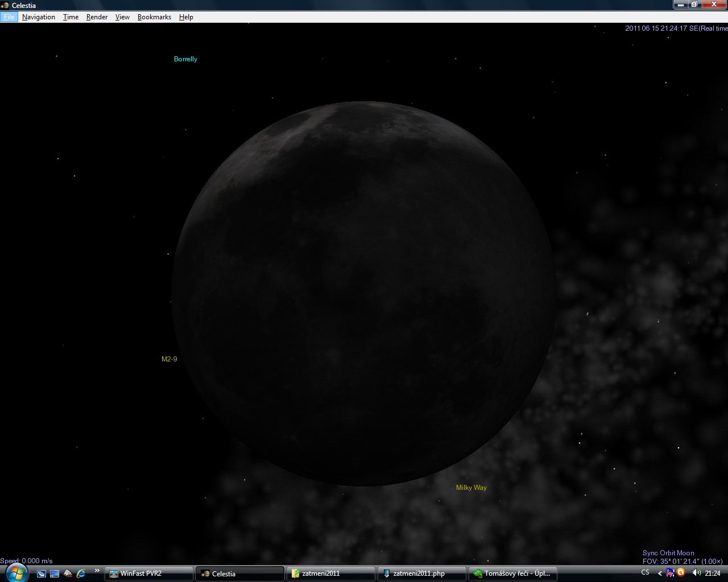This screenshot has height=582, width=728.
Task: Open the Render menu
Action: coord(97,17)
